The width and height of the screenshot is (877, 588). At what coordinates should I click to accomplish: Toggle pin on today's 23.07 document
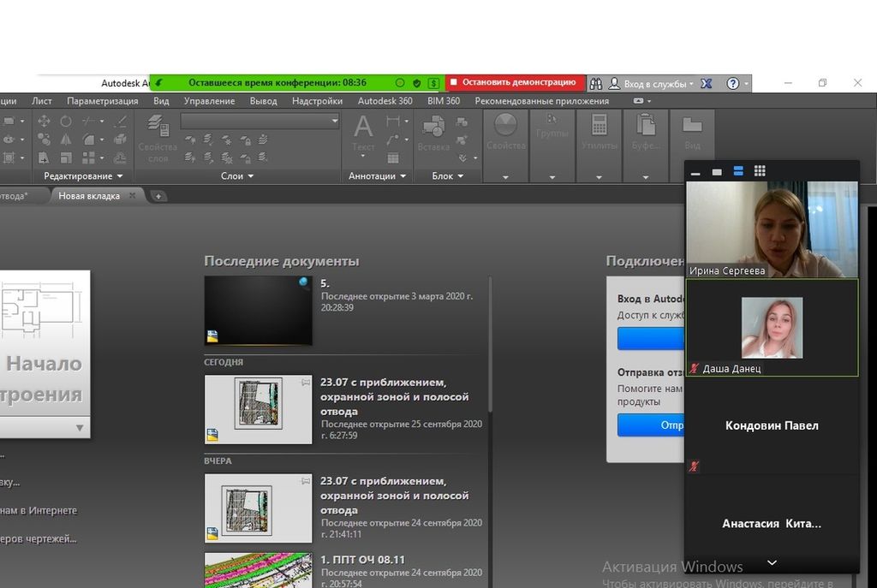(306, 383)
